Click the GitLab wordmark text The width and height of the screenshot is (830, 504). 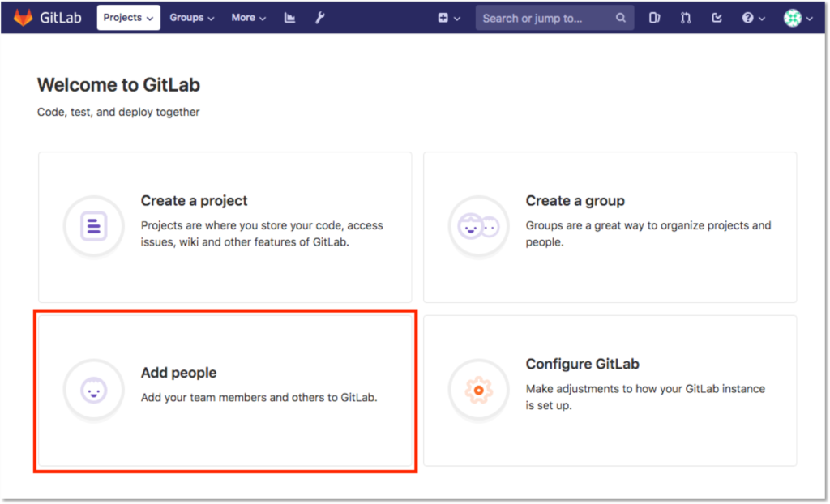coord(61,18)
